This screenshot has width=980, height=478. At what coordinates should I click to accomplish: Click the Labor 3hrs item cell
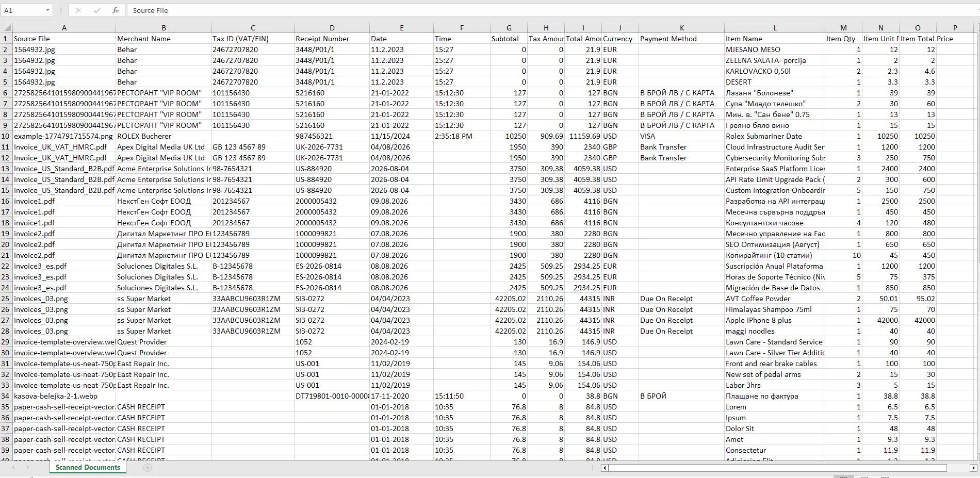tap(775, 385)
